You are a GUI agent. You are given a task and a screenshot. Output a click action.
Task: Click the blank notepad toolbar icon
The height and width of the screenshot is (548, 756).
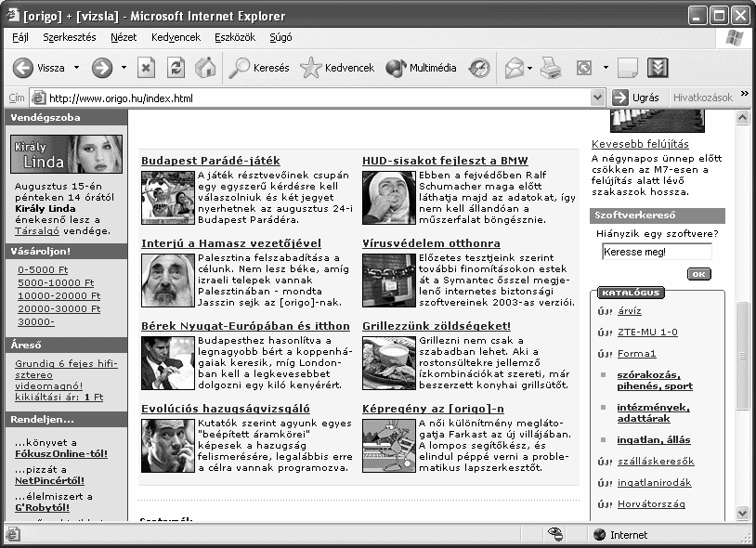[627, 68]
